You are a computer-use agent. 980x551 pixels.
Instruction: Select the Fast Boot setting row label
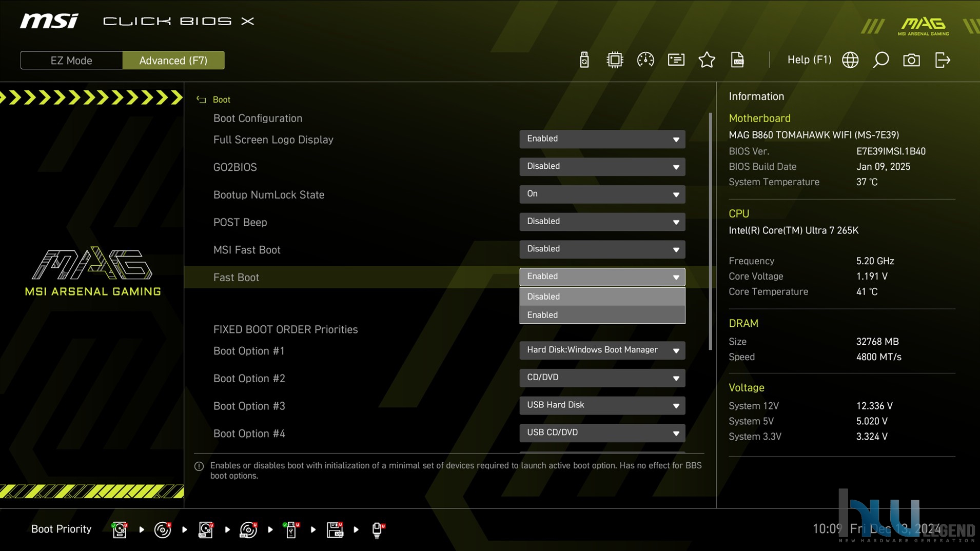coord(236,278)
